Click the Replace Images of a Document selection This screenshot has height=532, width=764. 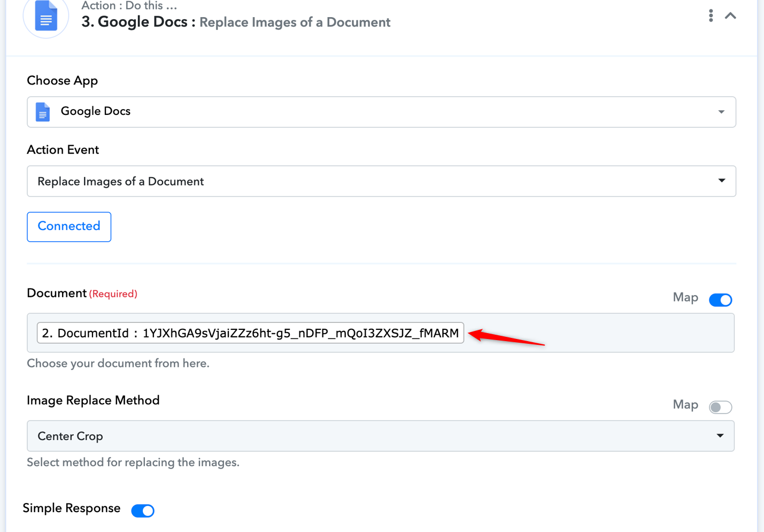pyautogui.click(x=121, y=181)
